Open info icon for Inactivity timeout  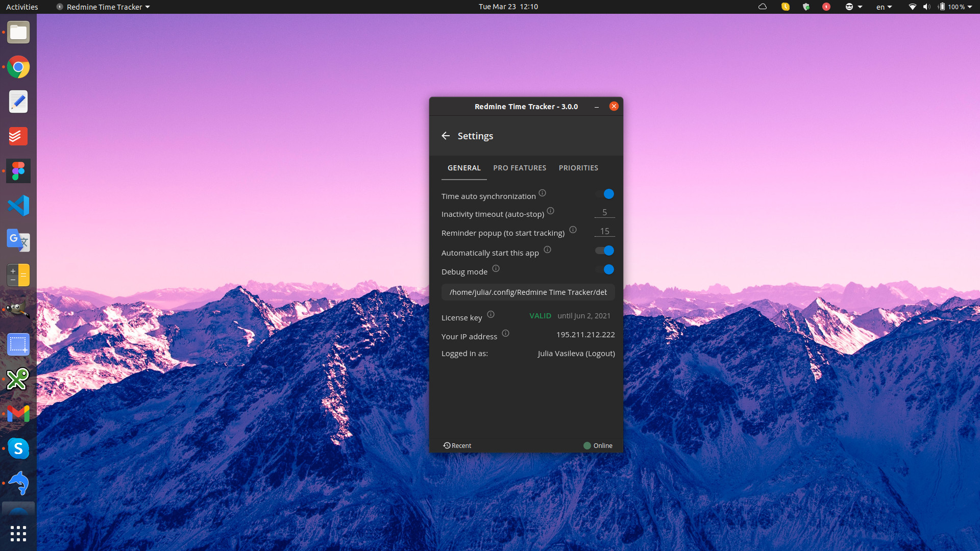(551, 211)
